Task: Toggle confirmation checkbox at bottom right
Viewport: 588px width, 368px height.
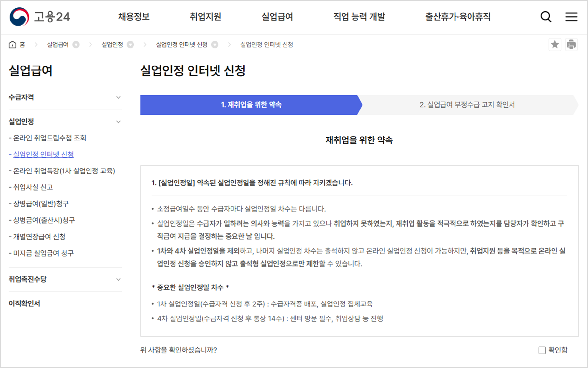Action: coord(542,350)
